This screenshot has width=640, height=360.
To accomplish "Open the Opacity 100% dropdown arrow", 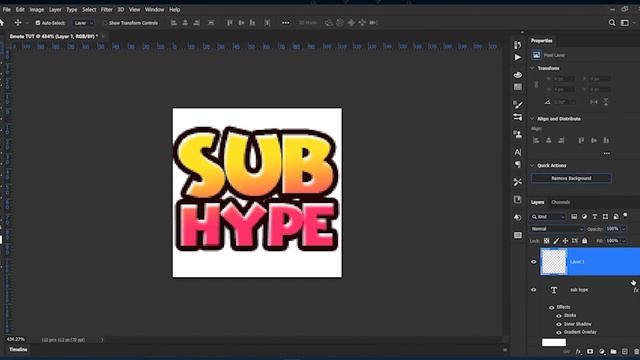I will tap(623, 229).
